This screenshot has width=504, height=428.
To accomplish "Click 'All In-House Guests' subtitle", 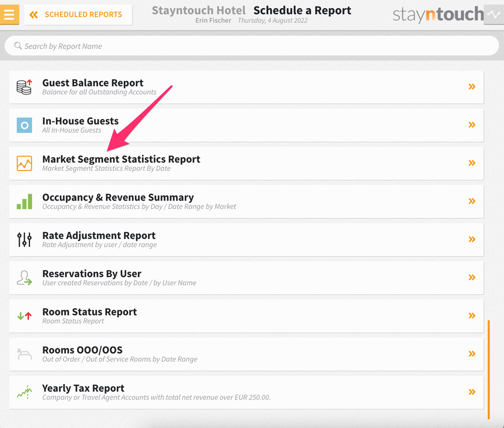I will (x=72, y=130).
